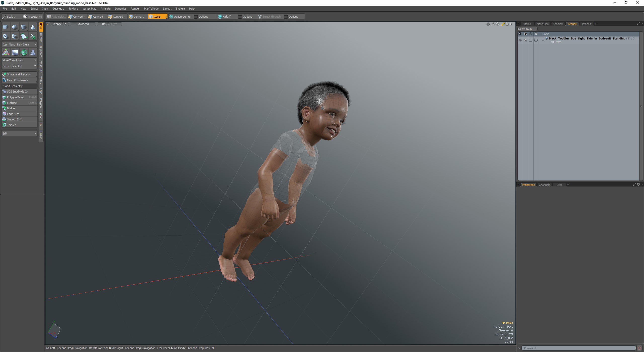This screenshot has width=644, height=352.
Task: Click the viewport pan icon
Action: coord(488,24)
